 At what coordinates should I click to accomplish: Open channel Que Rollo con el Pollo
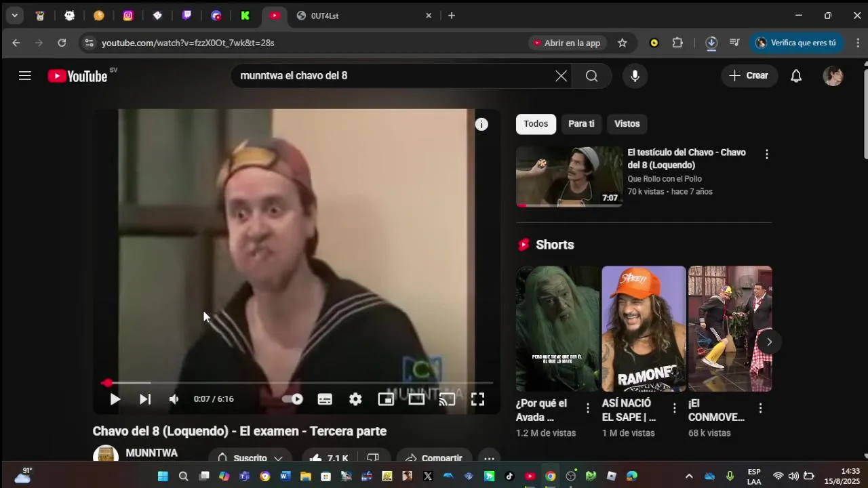[665, 179]
